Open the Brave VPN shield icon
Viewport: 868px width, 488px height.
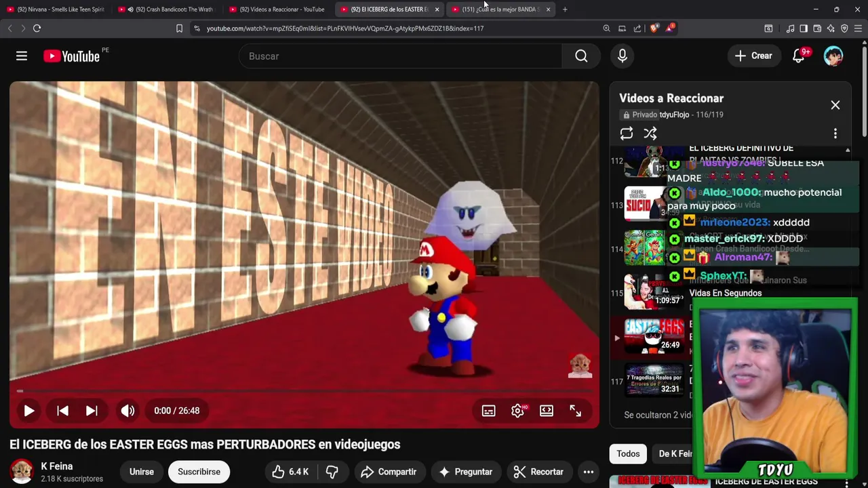pos(844,28)
